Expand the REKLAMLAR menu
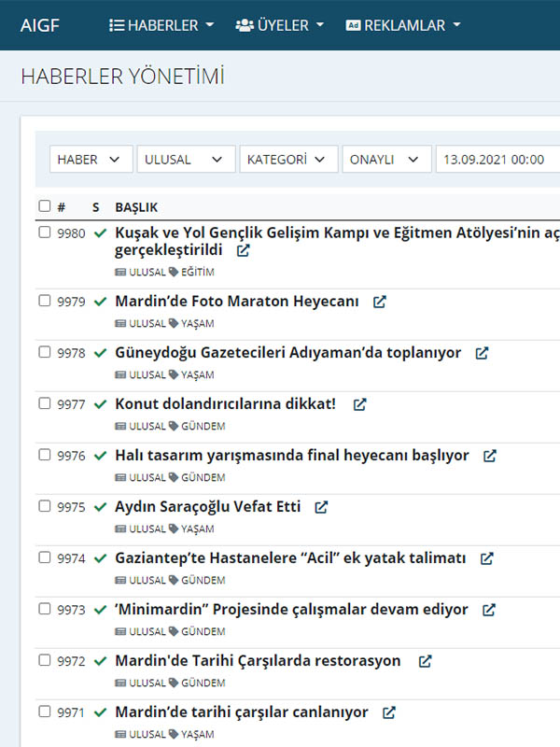The width and height of the screenshot is (560, 747). tap(402, 25)
